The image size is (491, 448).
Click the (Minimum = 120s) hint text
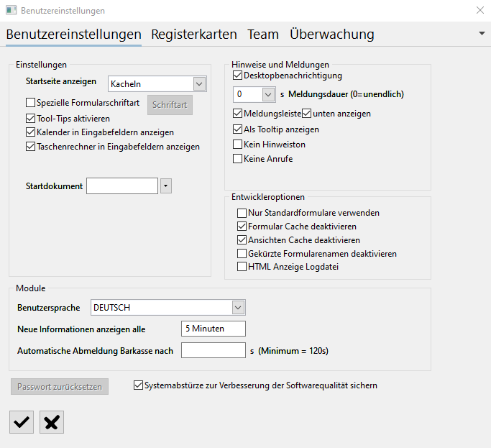(x=293, y=351)
